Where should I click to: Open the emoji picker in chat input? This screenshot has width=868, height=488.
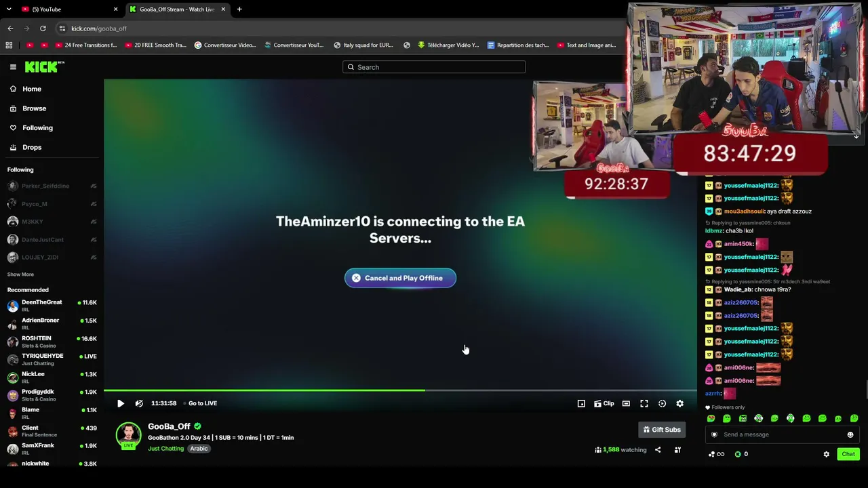click(850, 434)
